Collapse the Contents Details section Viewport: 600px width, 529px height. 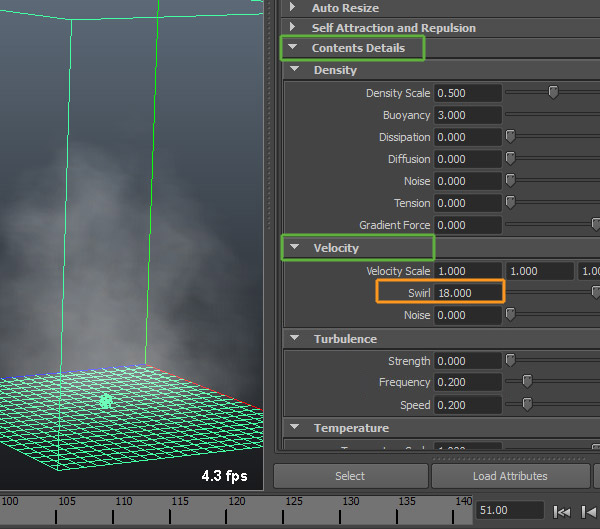(293, 47)
